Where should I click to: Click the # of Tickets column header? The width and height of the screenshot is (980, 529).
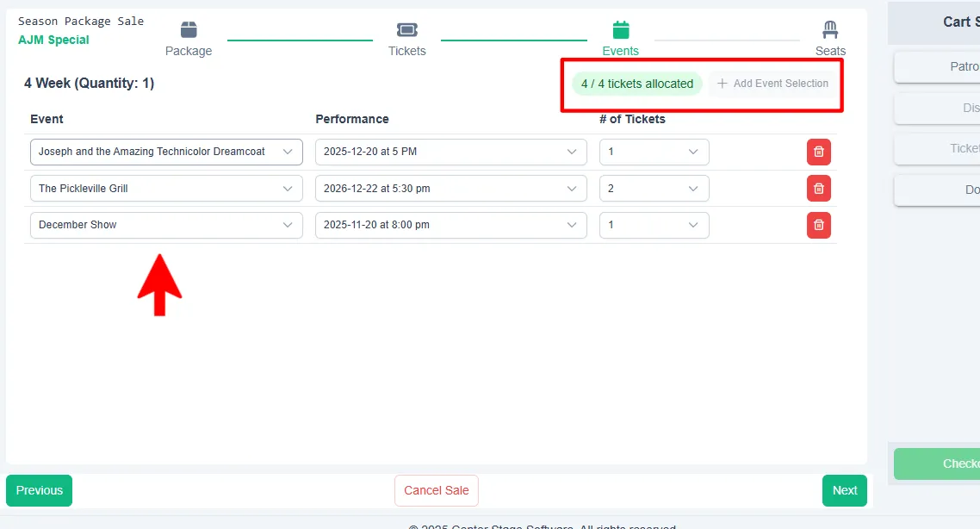click(632, 119)
